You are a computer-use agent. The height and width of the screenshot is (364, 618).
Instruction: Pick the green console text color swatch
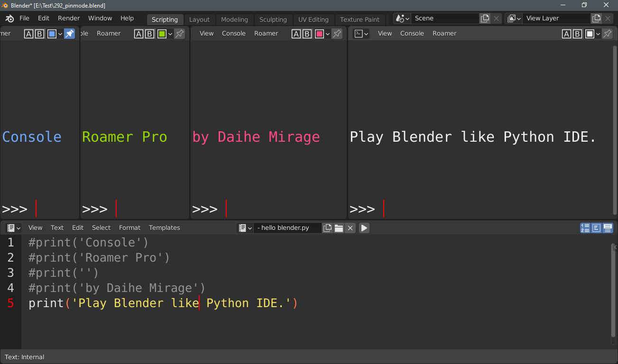pyautogui.click(x=162, y=34)
